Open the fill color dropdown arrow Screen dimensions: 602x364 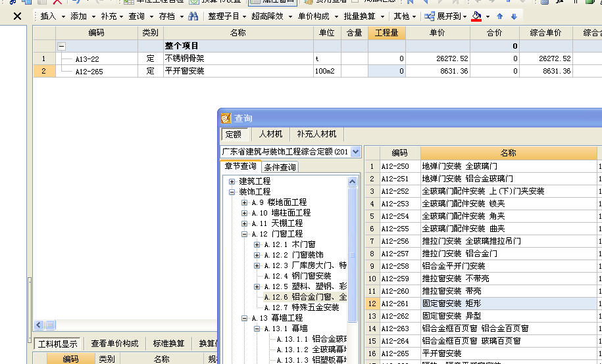[x=488, y=16]
